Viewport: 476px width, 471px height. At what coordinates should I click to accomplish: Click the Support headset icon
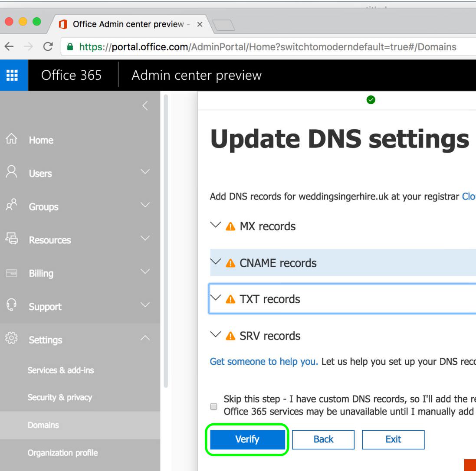tap(12, 305)
